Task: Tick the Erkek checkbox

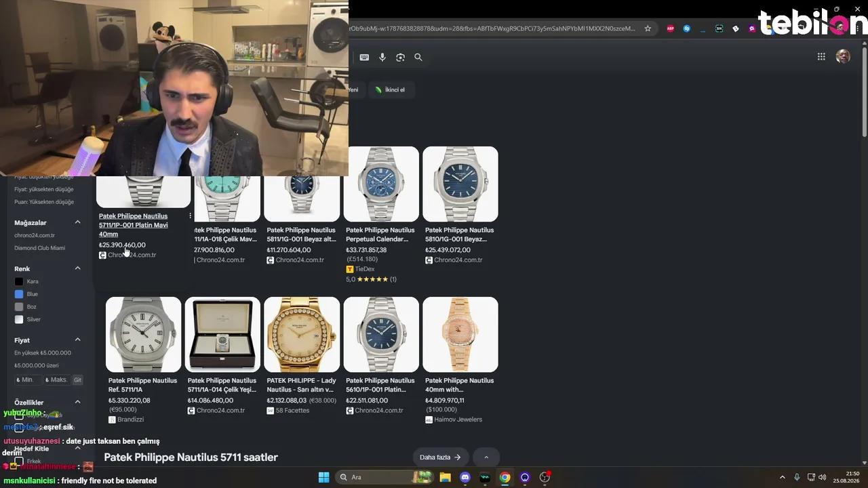Action: tap(19, 462)
